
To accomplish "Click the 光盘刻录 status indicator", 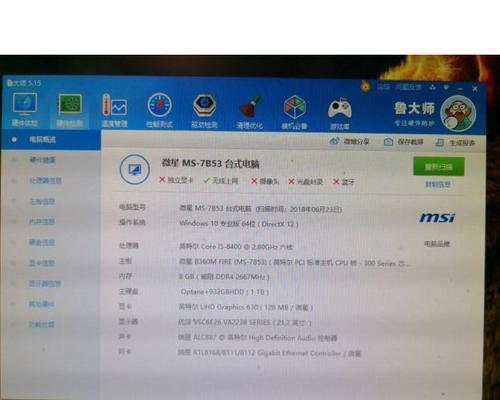I will [305, 181].
